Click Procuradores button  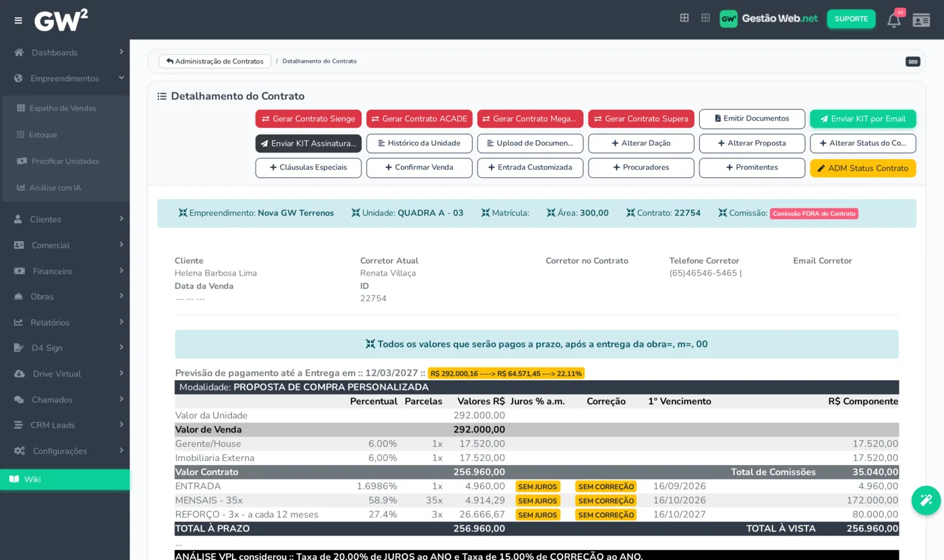pyautogui.click(x=641, y=168)
